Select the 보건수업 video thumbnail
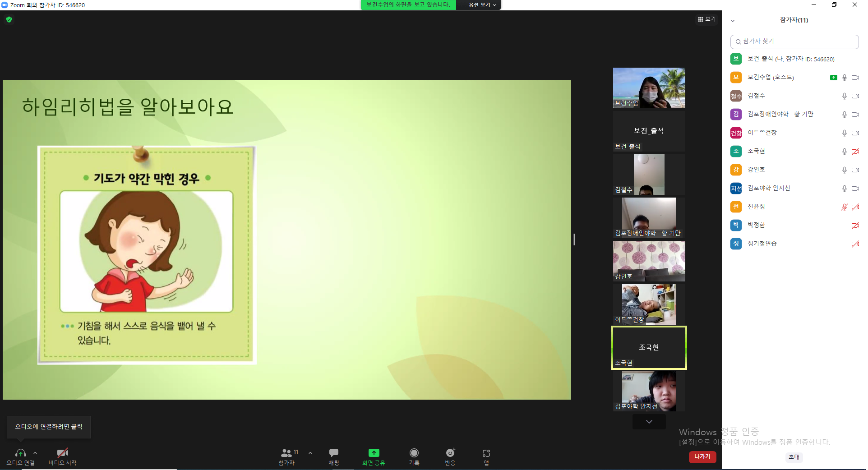This screenshot has height=470, width=868. click(x=649, y=88)
